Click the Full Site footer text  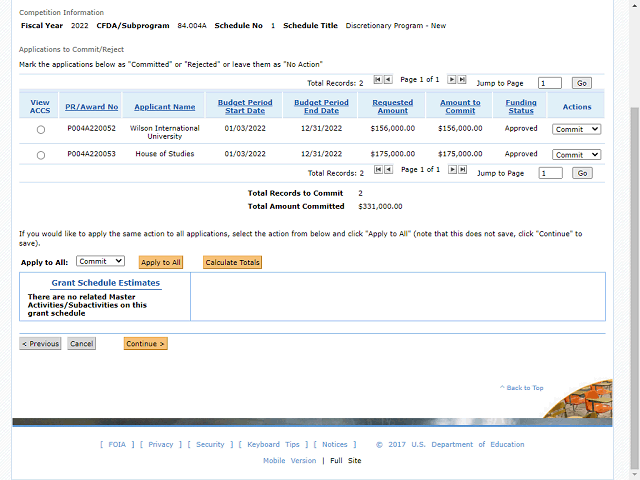pyautogui.click(x=346, y=461)
